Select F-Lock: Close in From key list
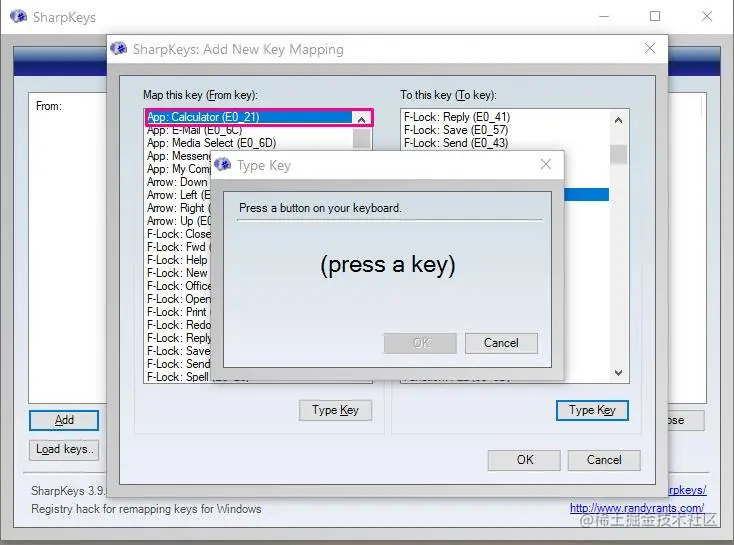Image resolution: width=734 pixels, height=545 pixels. (x=178, y=234)
